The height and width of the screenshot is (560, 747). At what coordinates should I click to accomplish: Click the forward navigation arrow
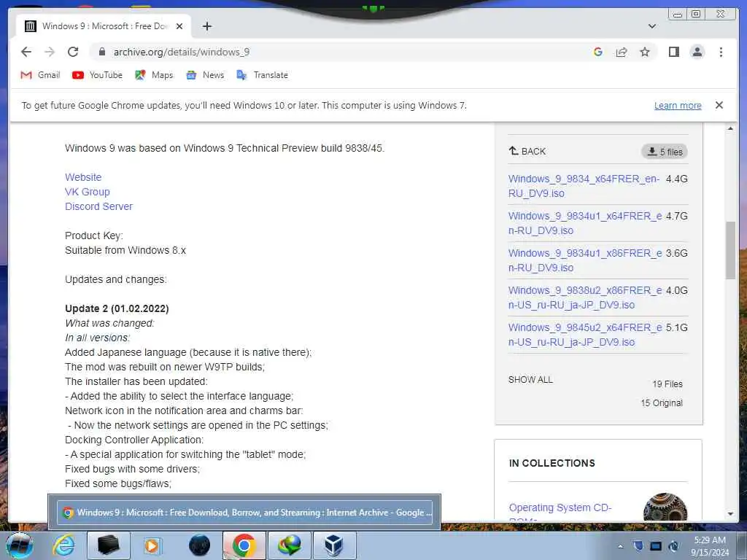pos(50,52)
